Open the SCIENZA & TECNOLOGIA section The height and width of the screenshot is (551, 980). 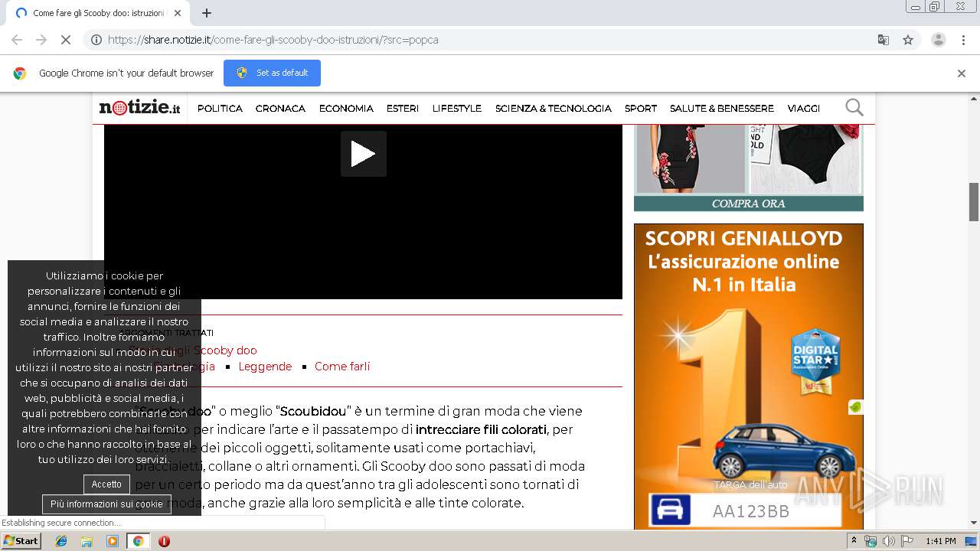coord(554,109)
